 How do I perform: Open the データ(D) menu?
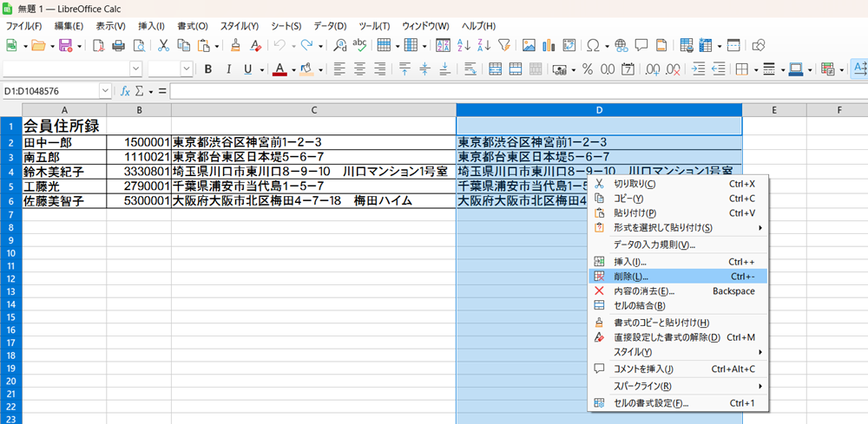(330, 26)
